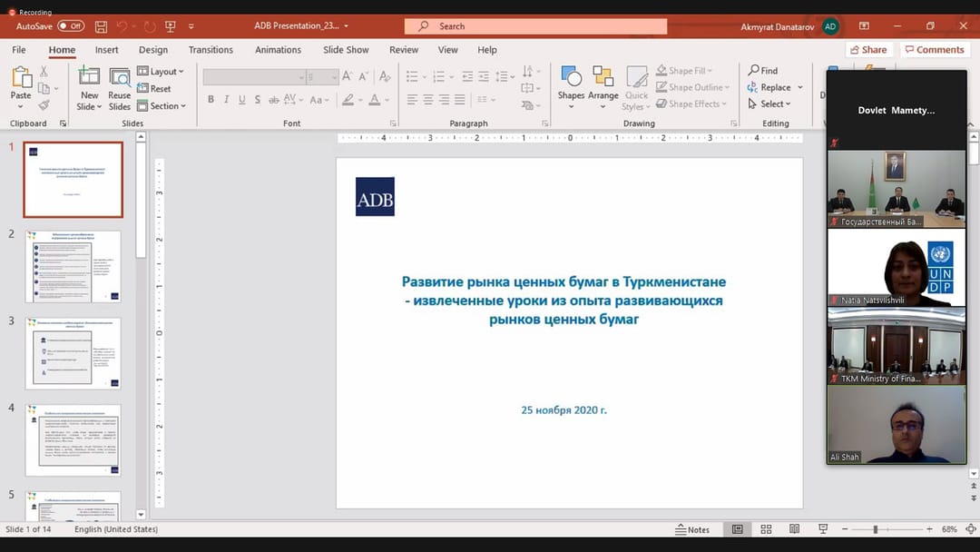Apply bold formatting icon
Viewport: 980px width, 552px height.
tap(211, 99)
